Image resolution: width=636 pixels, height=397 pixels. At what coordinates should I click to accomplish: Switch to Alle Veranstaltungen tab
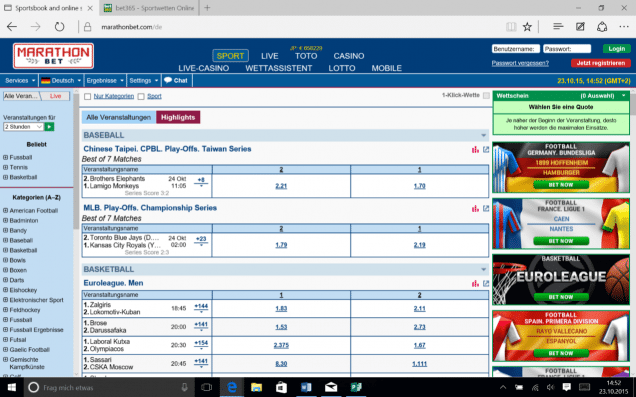click(x=118, y=117)
